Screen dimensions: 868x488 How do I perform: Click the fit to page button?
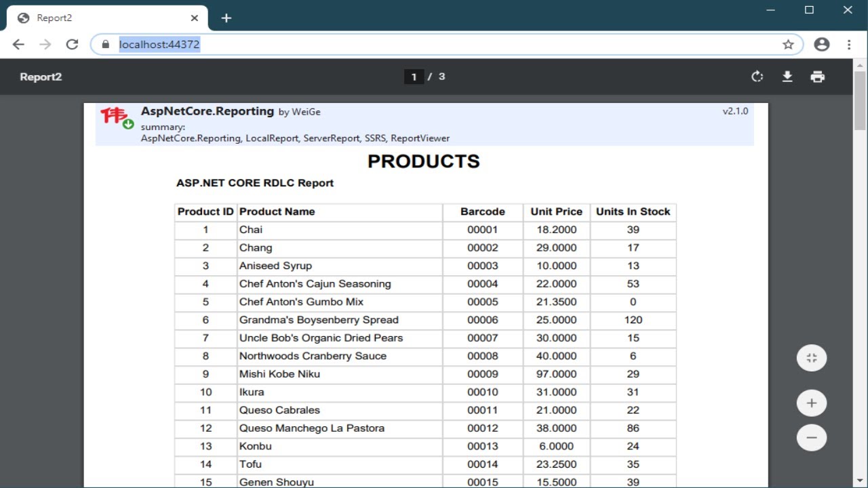[812, 359]
